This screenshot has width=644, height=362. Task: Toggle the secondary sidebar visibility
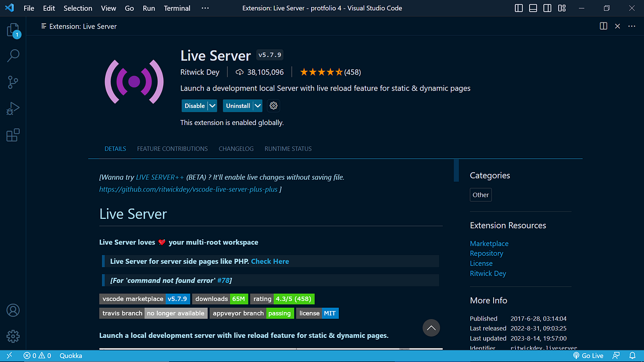[x=548, y=8]
